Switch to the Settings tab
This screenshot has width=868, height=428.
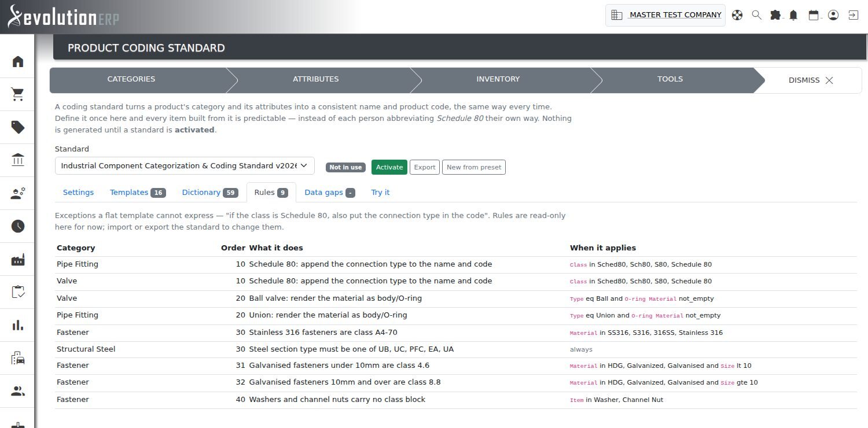(78, 193)
